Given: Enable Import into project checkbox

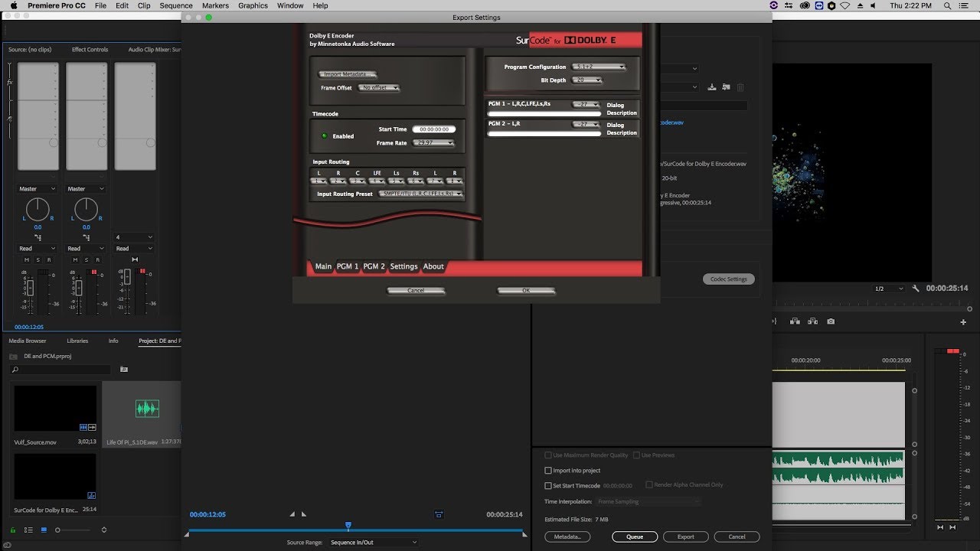Looking at the screenshot, I should (548, 471).
